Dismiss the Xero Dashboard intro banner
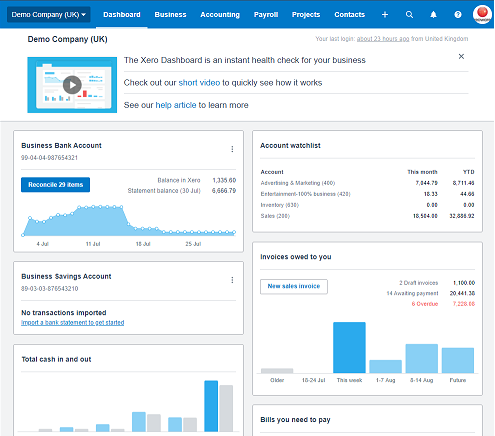Viewport: 495px width, 436px height. [461, 56]
